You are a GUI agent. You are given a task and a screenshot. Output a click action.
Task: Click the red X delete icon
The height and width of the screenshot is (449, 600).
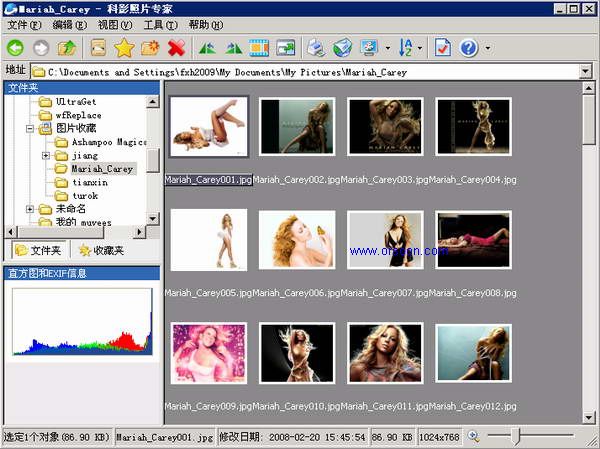pos(177,47)
